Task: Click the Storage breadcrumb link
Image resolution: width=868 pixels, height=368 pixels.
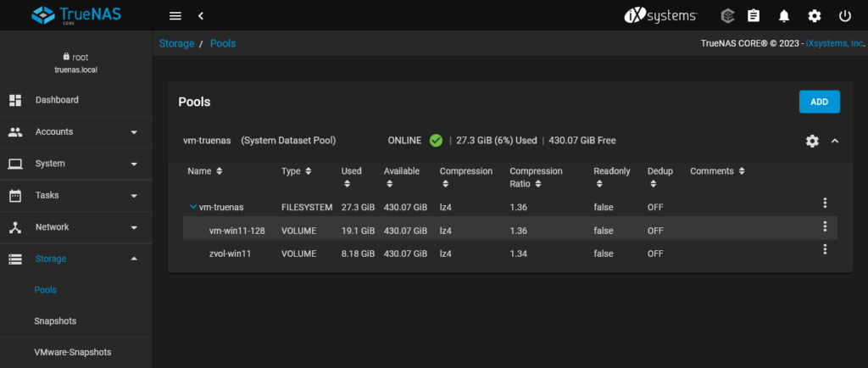Action: click(176, 42)
